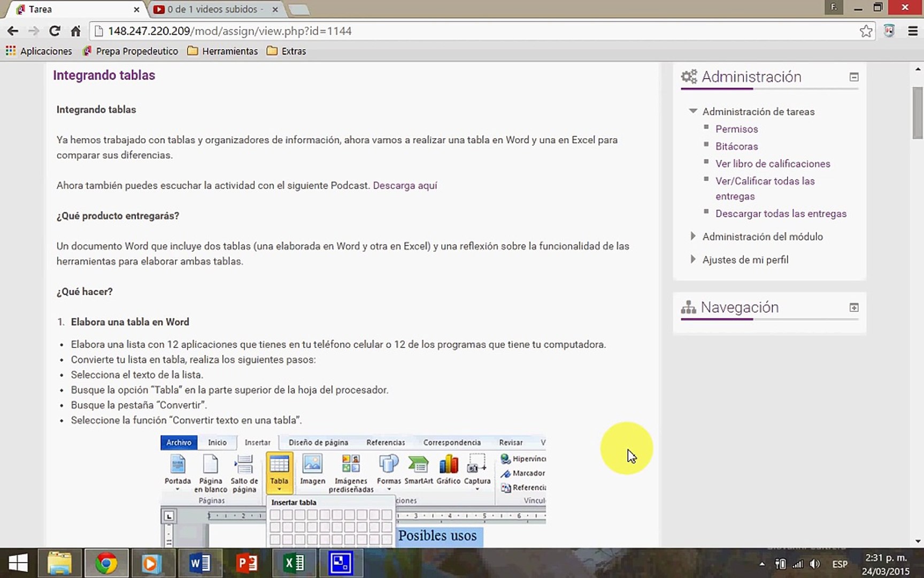Click the Chrome taskbar icon

click(106, 563)
